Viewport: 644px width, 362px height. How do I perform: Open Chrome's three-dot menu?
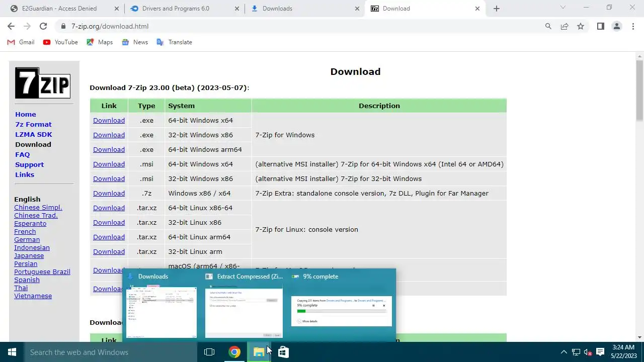click(633, 26)
